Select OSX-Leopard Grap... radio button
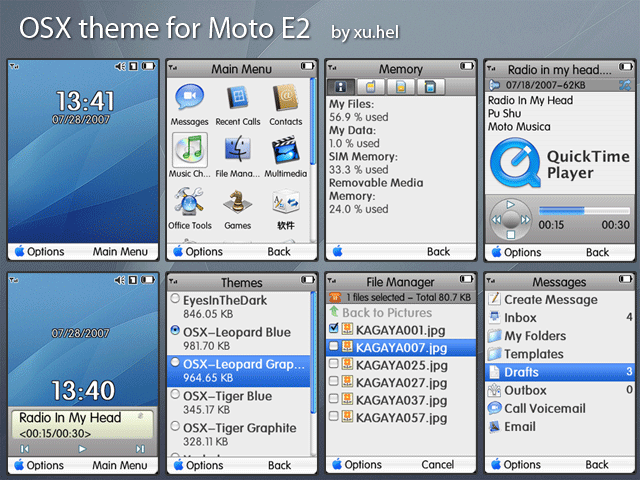Image resolution: width=640 pixels, height=480 pixels. (175, 362)
